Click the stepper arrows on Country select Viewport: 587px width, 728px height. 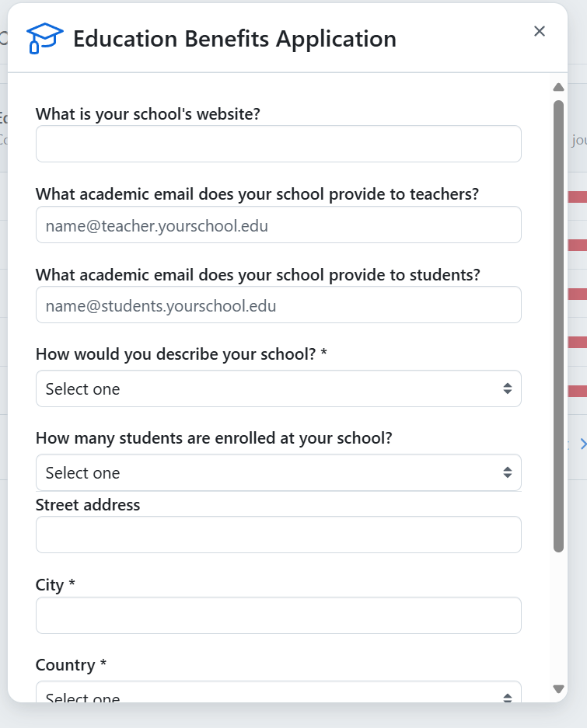tap(507, 696)
